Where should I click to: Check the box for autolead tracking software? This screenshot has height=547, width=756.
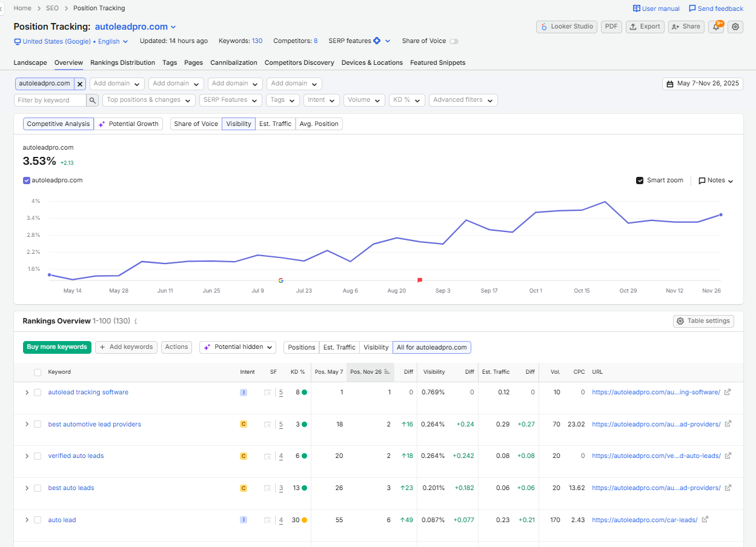point(38,393)
